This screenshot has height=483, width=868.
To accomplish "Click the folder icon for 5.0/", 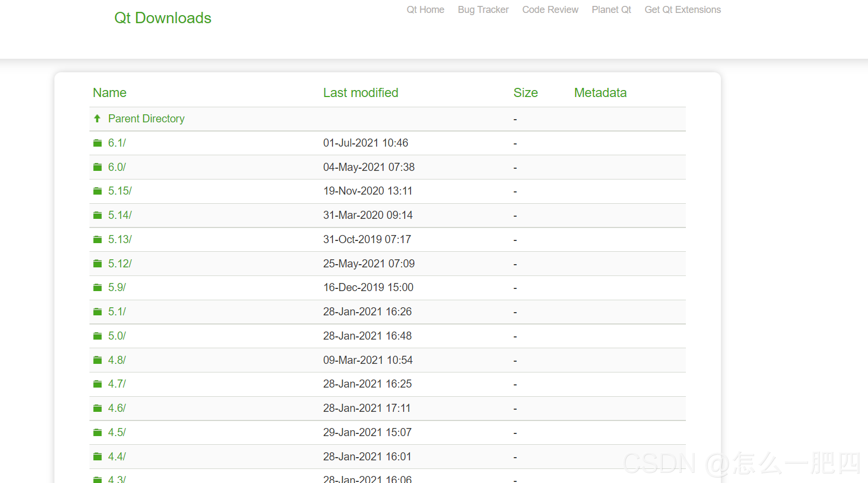I will [98, 336].
